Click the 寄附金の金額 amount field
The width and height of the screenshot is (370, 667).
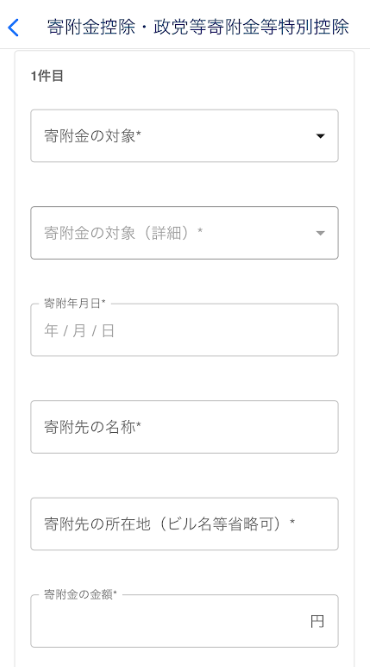point(184,621)
